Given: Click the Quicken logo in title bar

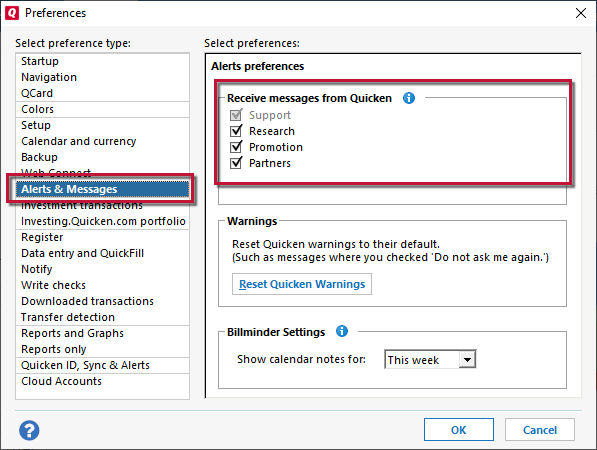Looking at the screenshot, I should click(x=12, y=13).
